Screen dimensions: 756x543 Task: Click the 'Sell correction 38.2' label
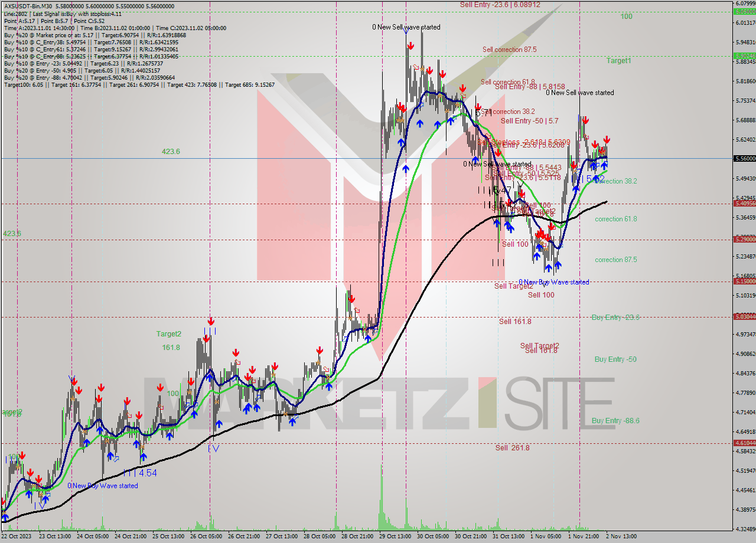point(509,112)
